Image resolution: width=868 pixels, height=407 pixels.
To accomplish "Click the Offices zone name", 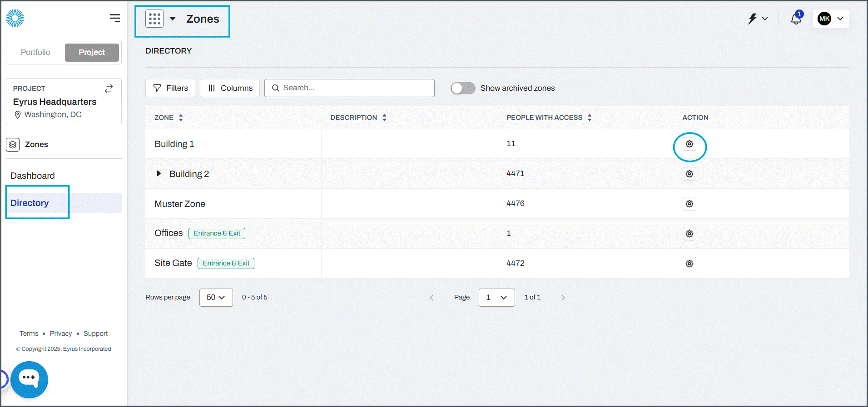I will click(169, 233).
